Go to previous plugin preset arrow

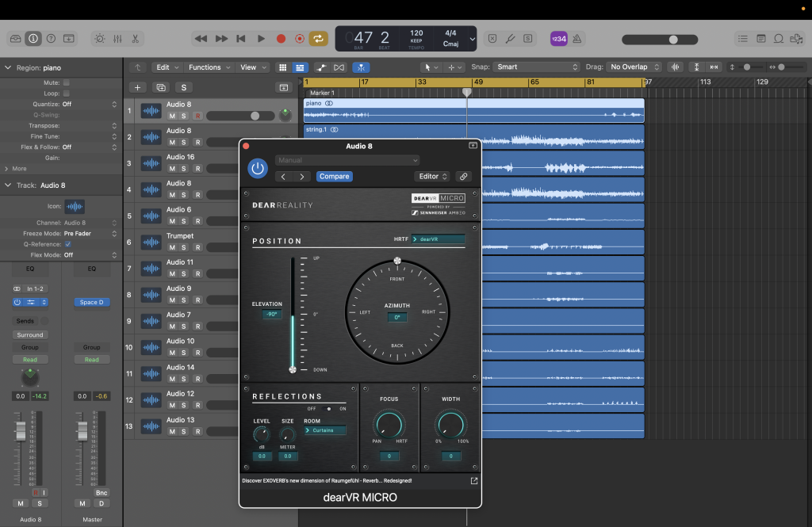283,177
